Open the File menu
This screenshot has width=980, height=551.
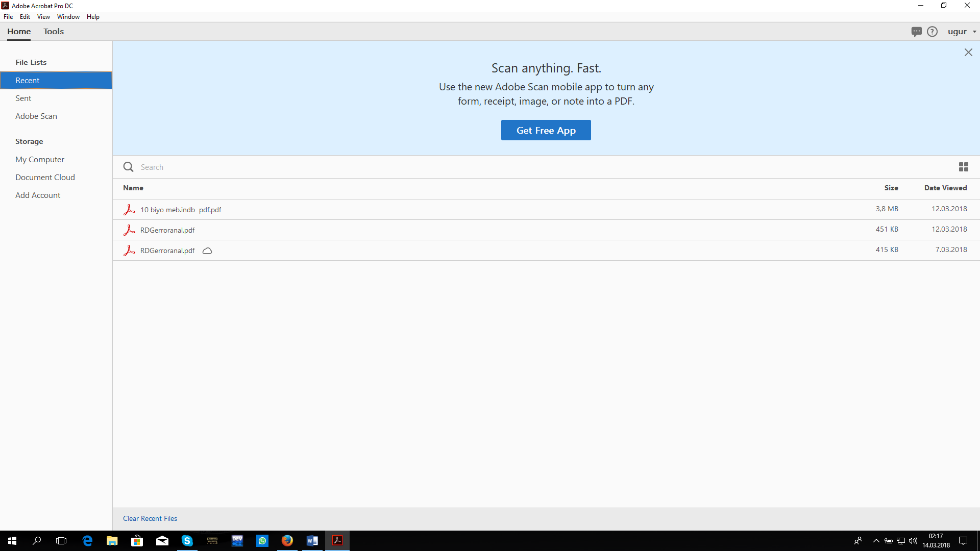8,17
